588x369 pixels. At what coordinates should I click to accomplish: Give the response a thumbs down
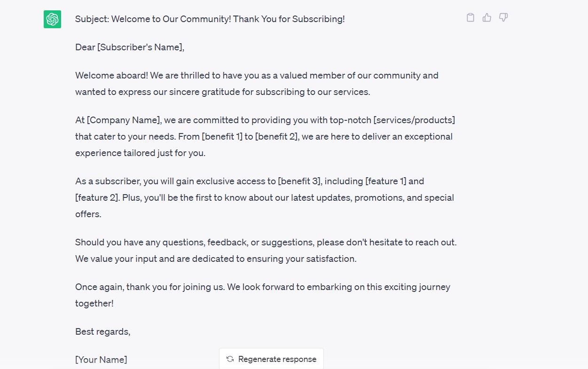[503, 18]
